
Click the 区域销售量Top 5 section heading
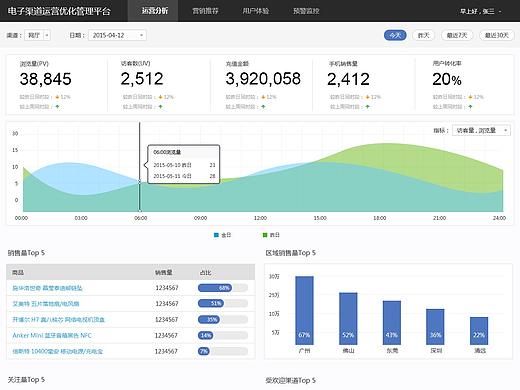[290, 253]
